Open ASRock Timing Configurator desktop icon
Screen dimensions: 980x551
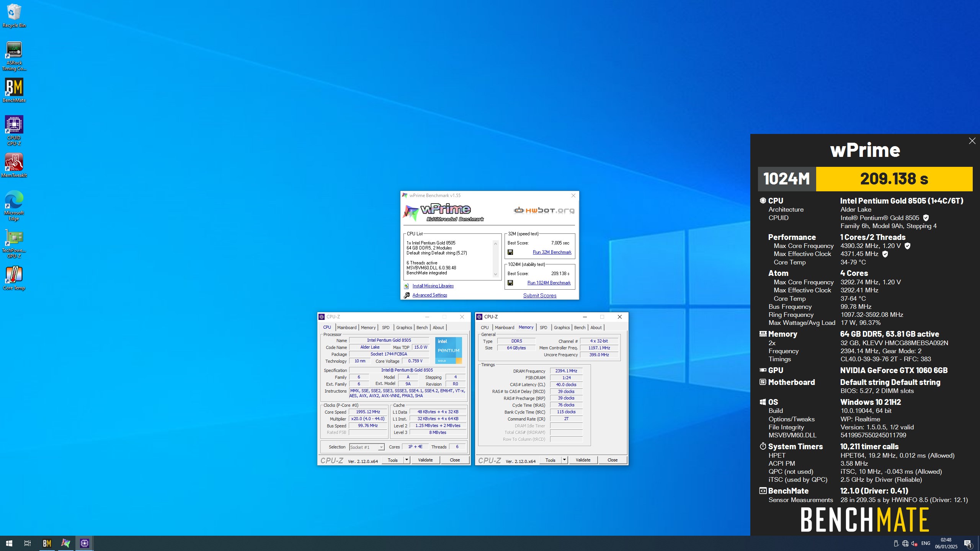coord(14,56)
